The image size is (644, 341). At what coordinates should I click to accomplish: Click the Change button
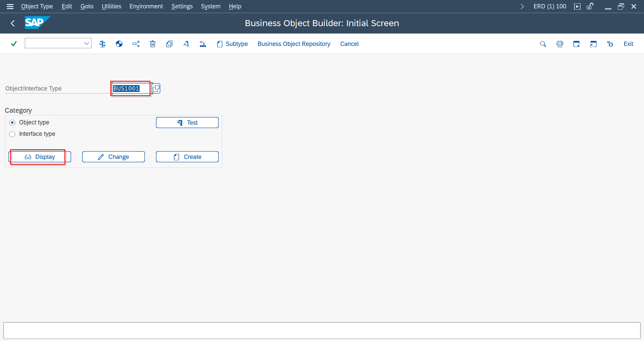click(x=113, y=157)
